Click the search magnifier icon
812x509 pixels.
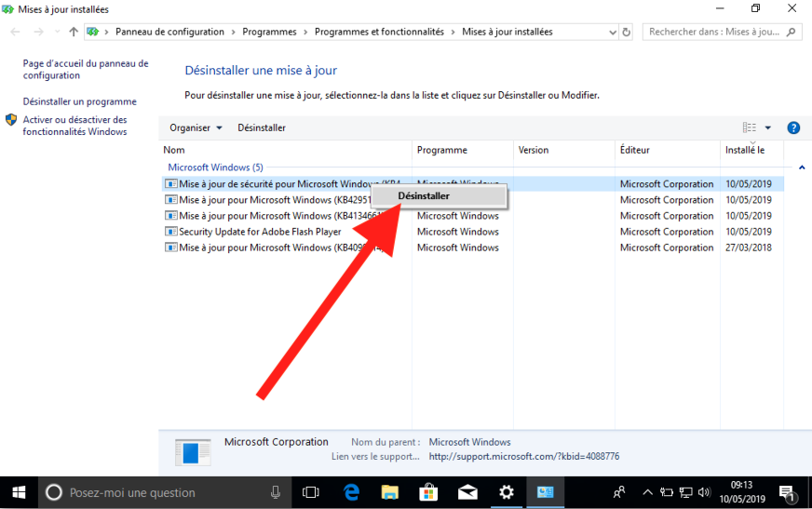click(x=791, y=32)
